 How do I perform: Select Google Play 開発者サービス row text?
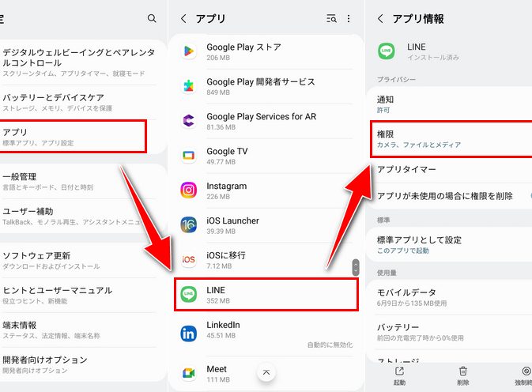pos(261,86)
